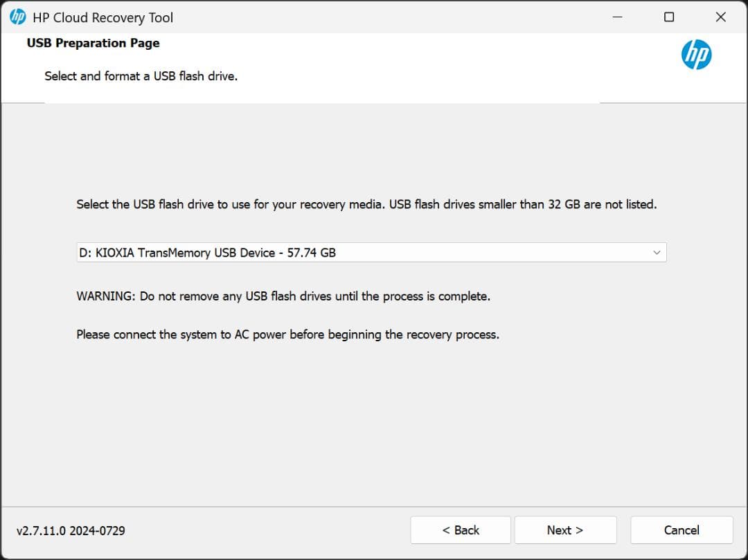Click the warning about removing USB drives

(x=283, y=296)
